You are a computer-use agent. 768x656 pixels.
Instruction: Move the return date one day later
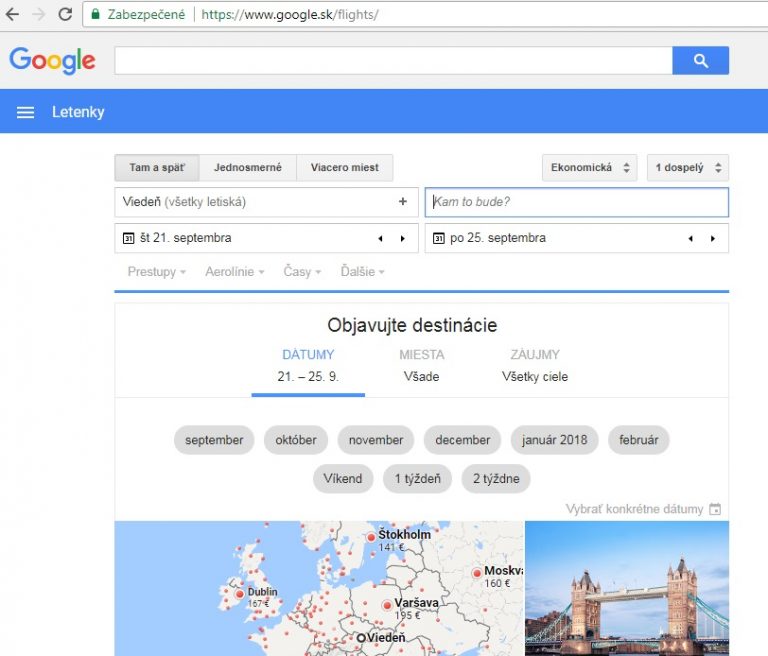click(x=713, y=239)
